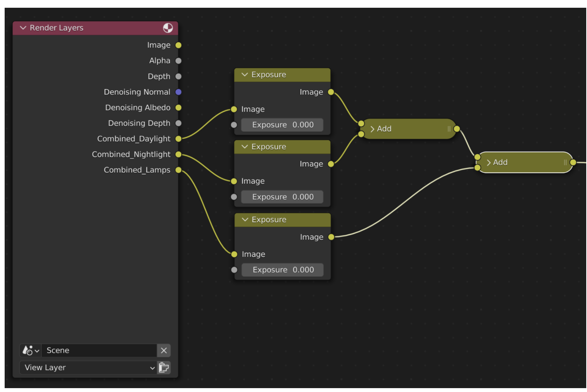Expand the selected second Add node

(x=489, y=163)
